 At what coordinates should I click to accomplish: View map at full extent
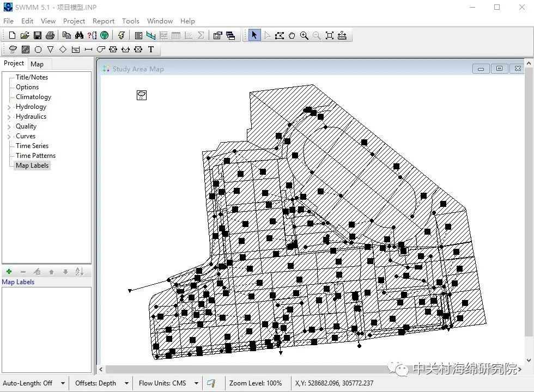click(x=330, y=35)
